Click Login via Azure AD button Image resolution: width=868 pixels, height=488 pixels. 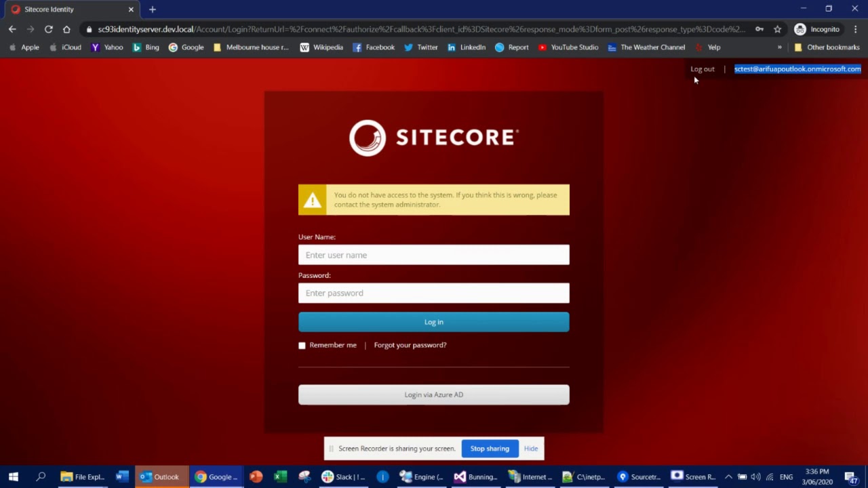(434, 394)
